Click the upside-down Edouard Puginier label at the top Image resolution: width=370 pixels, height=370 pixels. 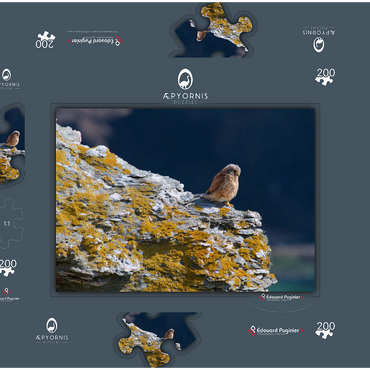[95, 41]
